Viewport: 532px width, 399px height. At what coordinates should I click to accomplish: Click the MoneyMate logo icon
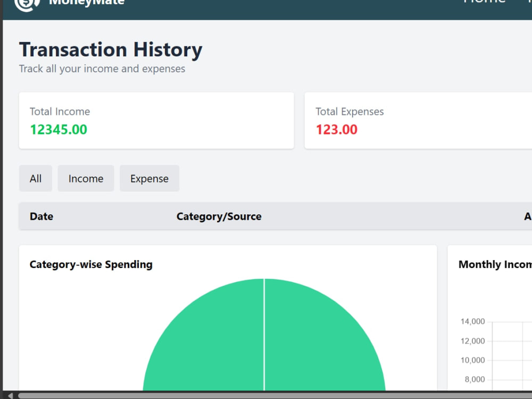tap(27, 5)
